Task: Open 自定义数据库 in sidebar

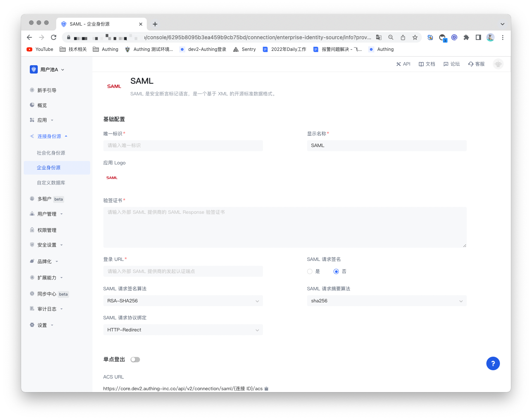Action: 51,183
